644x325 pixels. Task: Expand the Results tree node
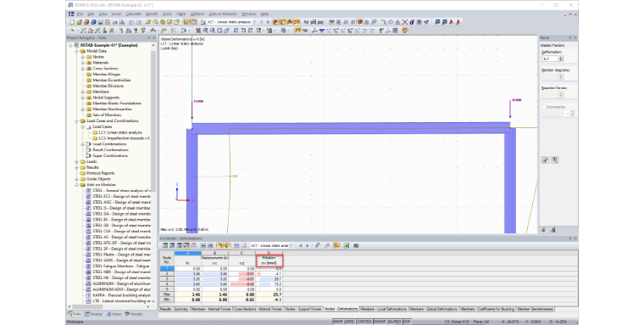(x=77, y=167)
